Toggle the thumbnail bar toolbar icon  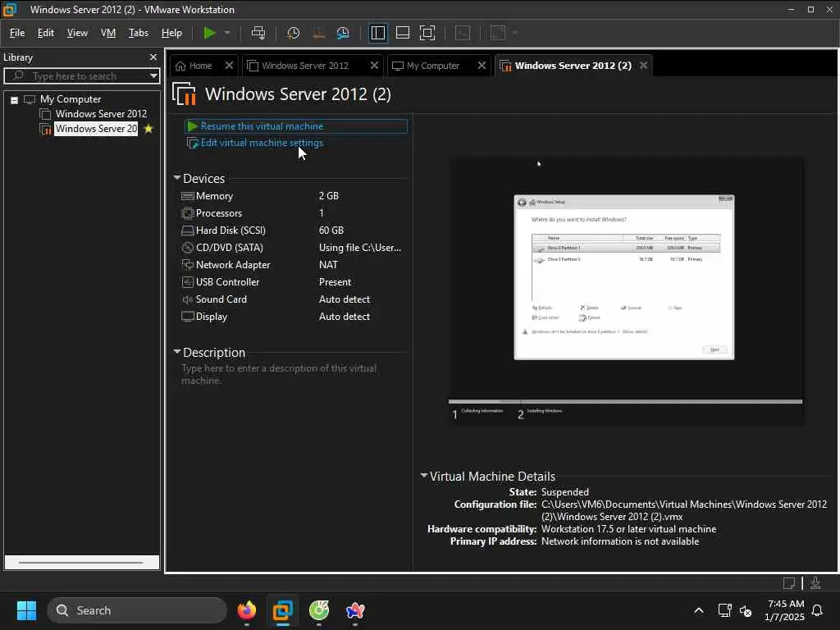click(402, 33)
